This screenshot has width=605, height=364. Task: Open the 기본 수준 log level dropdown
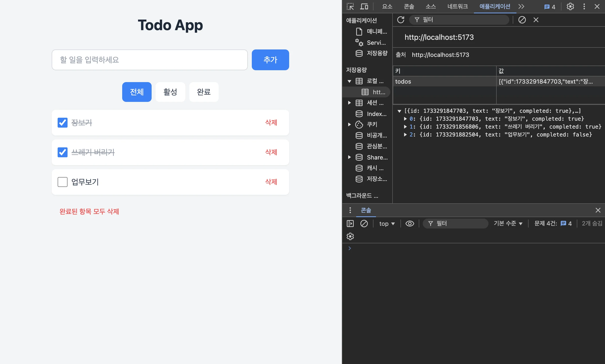pyautogui.click(x=508, y=224)
